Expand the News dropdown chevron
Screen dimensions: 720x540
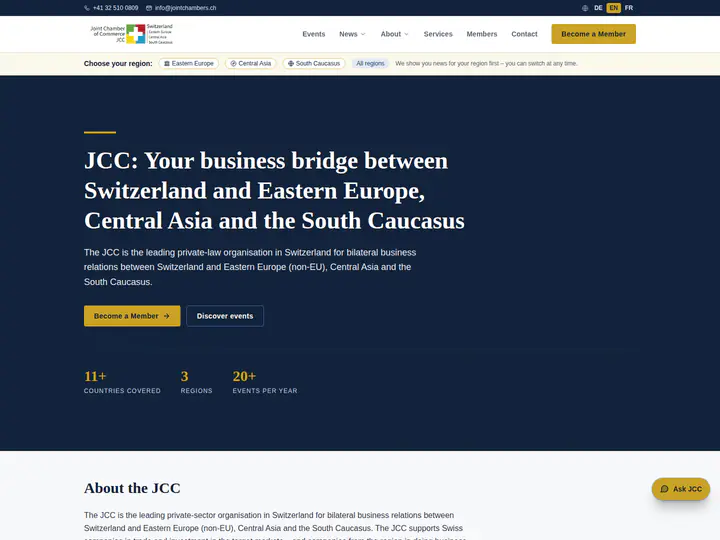click(x=363, y=34)
